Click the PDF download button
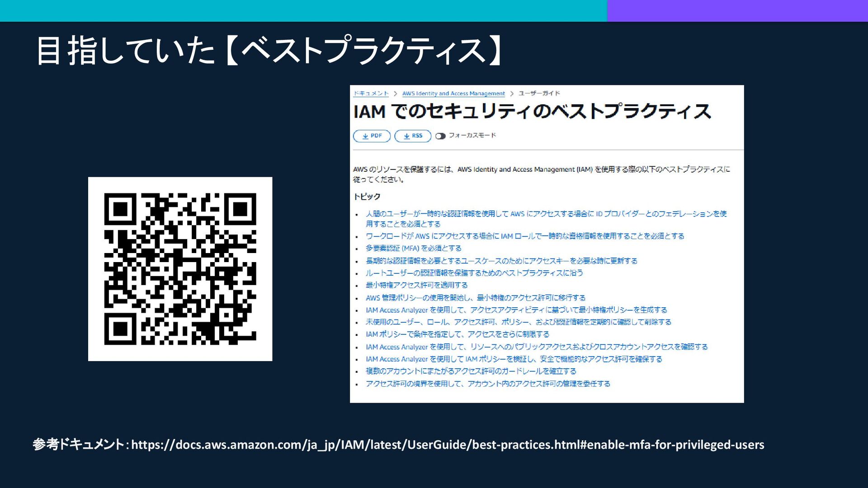This screenshot has width=868, height=488. (x=372, y=136)
